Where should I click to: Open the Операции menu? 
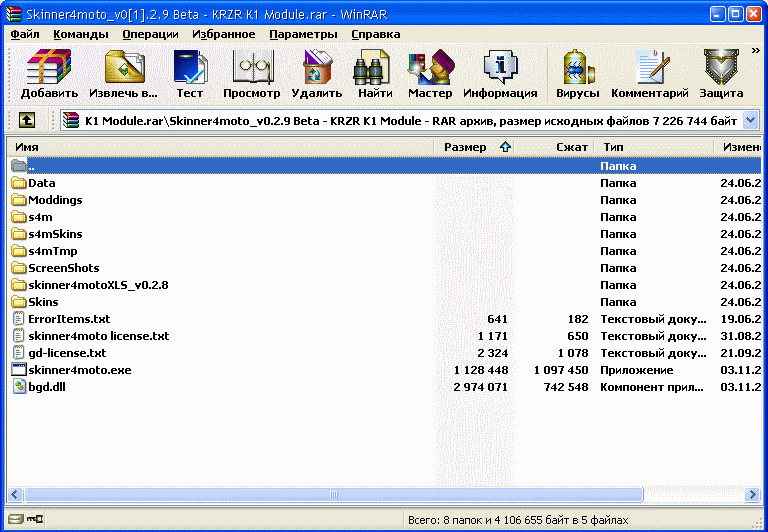pyautogui.click(x=150, y=34)
